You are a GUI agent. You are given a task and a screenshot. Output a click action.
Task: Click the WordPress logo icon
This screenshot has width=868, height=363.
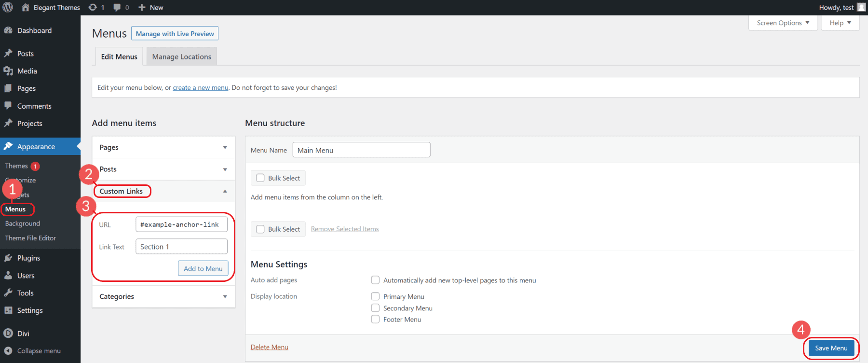[8, 7]
